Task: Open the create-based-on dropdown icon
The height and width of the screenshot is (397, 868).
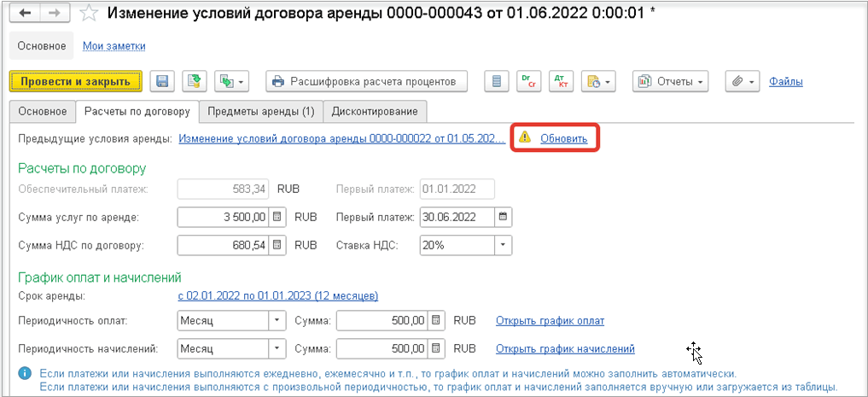Action: [230, 82]
